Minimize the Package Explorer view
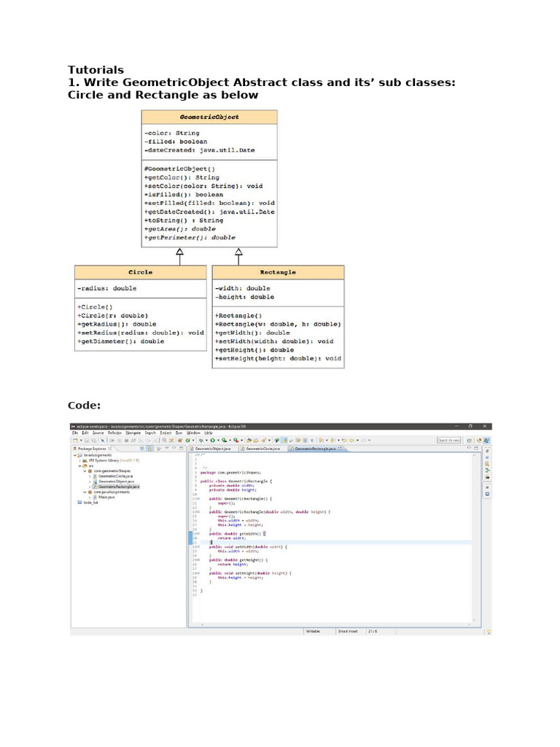560x747 pixels. pos(174,448)
